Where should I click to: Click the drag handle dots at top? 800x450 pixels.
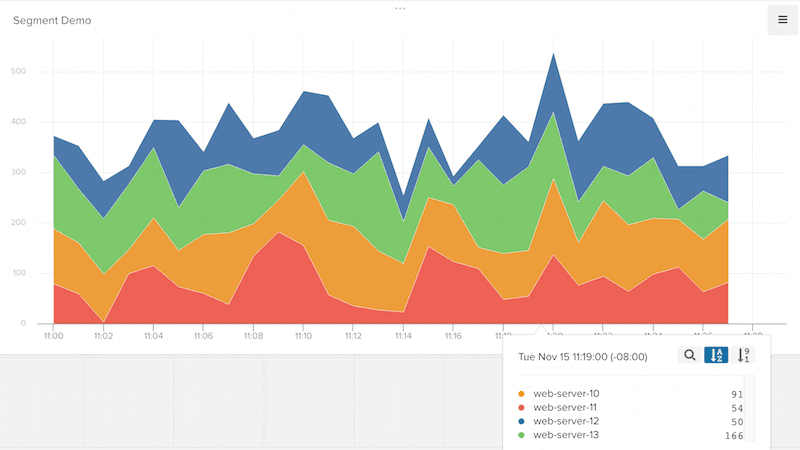click(x=400, y=8)
